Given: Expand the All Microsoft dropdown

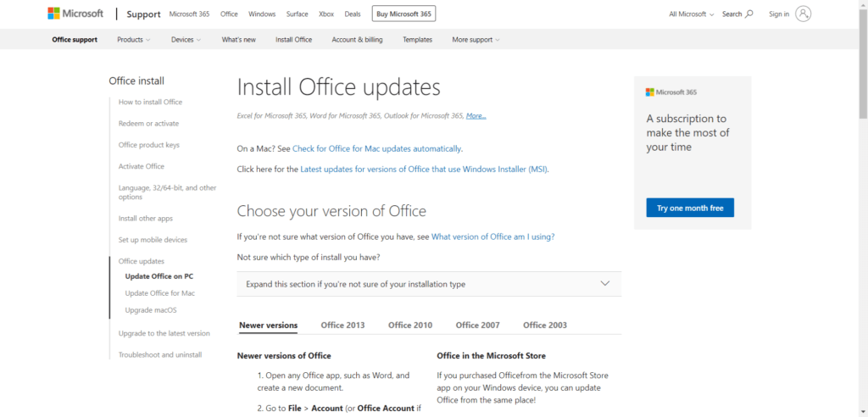Looking at the screenshot, I should tap(691, 14).
